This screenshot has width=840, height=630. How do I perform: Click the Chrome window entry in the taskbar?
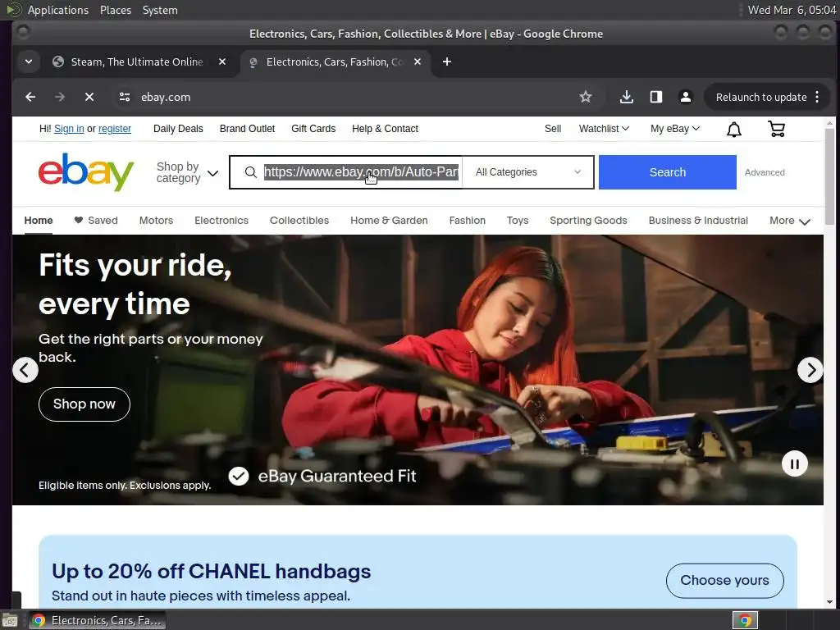pos(97,620)
